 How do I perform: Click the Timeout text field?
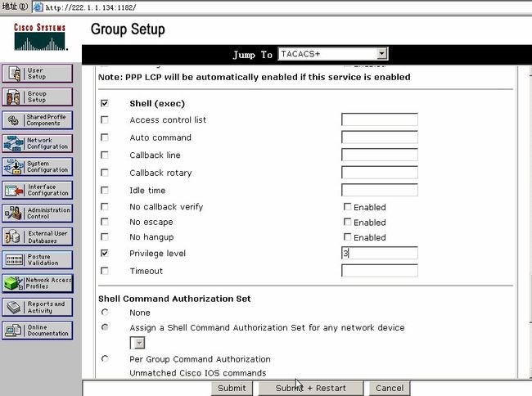[x=379, y=271]
